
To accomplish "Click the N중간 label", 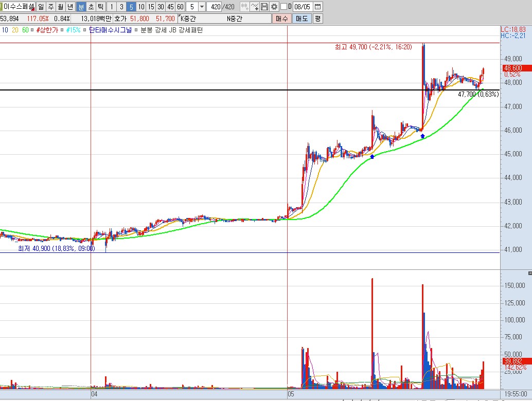I will click(x=235, y=19).
